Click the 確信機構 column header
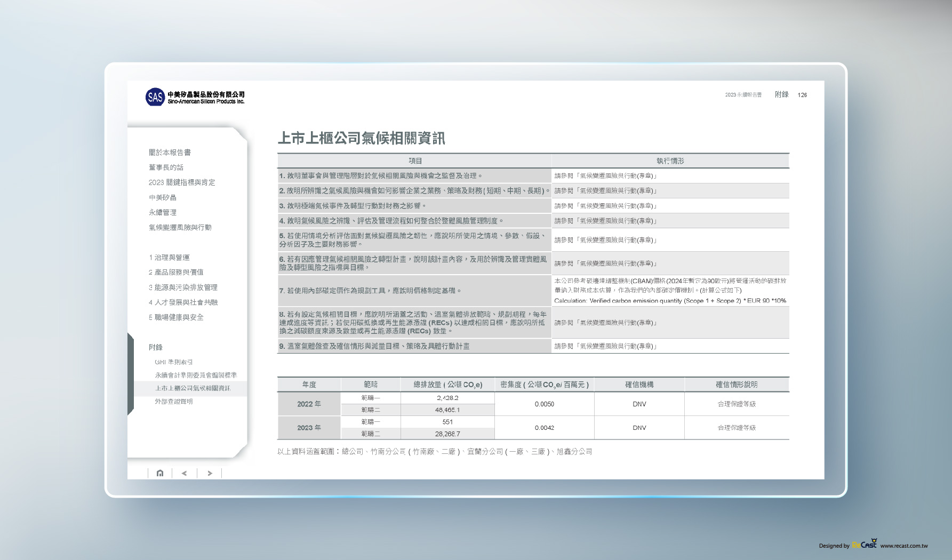Screen dimensions: 952x560 639,385
